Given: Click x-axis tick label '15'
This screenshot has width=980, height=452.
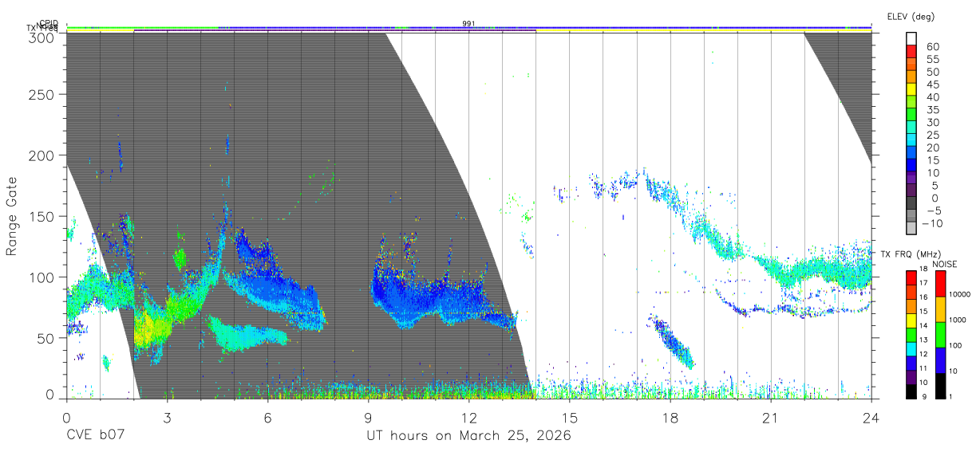Looking at the screenshot, I should click(x=569, y=418).
